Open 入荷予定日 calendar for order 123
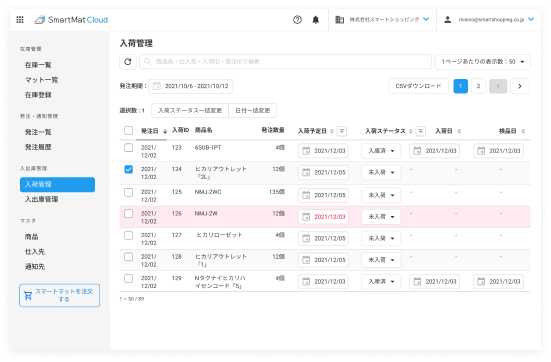Image resolution: width=551 pixels, height=362 pixels. (306, 151)
